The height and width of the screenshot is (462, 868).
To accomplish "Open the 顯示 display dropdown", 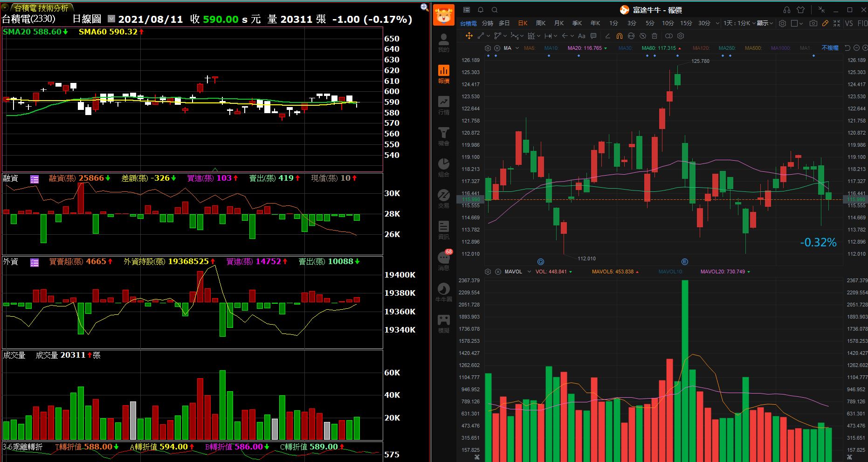I will 765,23.
